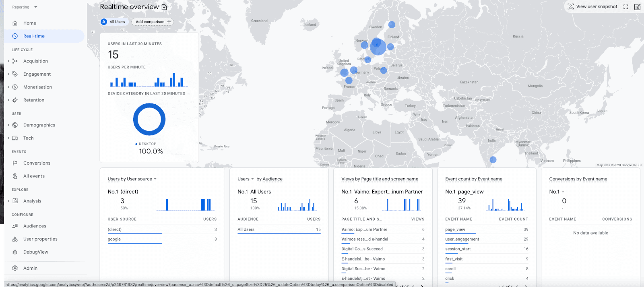Image resolution: width=644 pixels, height=287 pixels.
Task: Select Engagement in the sidebar menu
Action: click(37, 74)
